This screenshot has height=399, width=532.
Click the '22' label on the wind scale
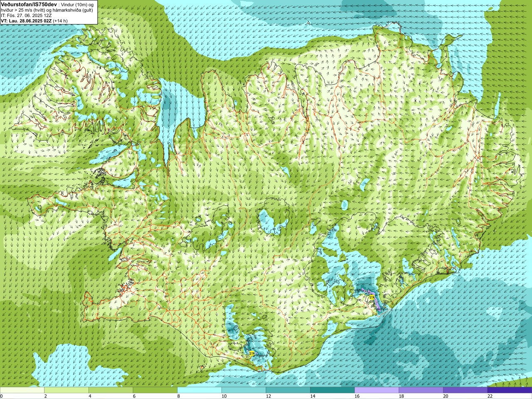(x=490, y=396)
